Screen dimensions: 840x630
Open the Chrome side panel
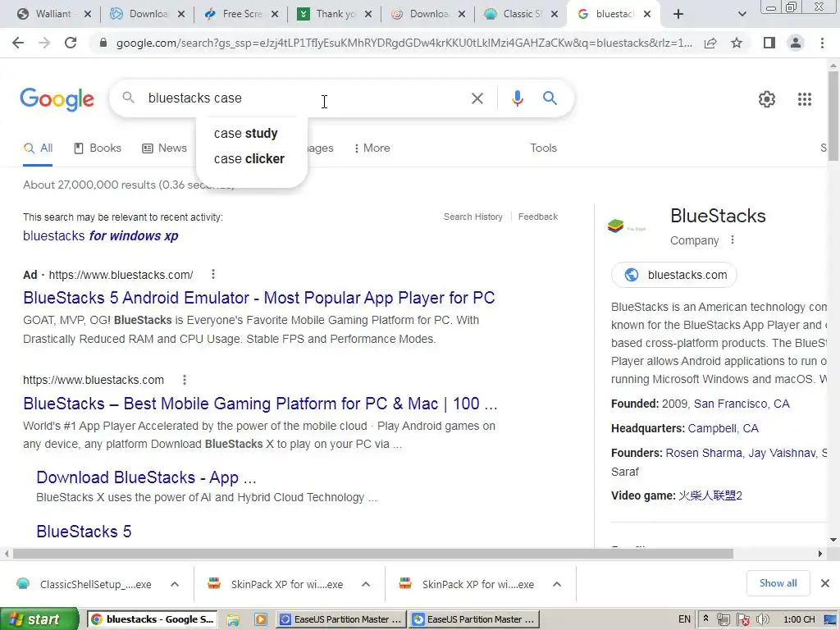tap(769, 43)
